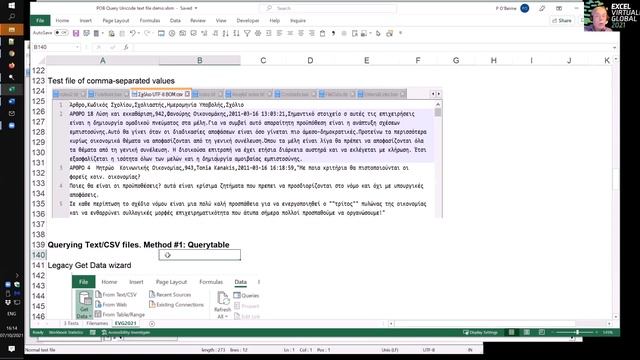This screenshot has width=640, height=360.
Task: Open the notification center on taskbar
Action: pos(11,349)
